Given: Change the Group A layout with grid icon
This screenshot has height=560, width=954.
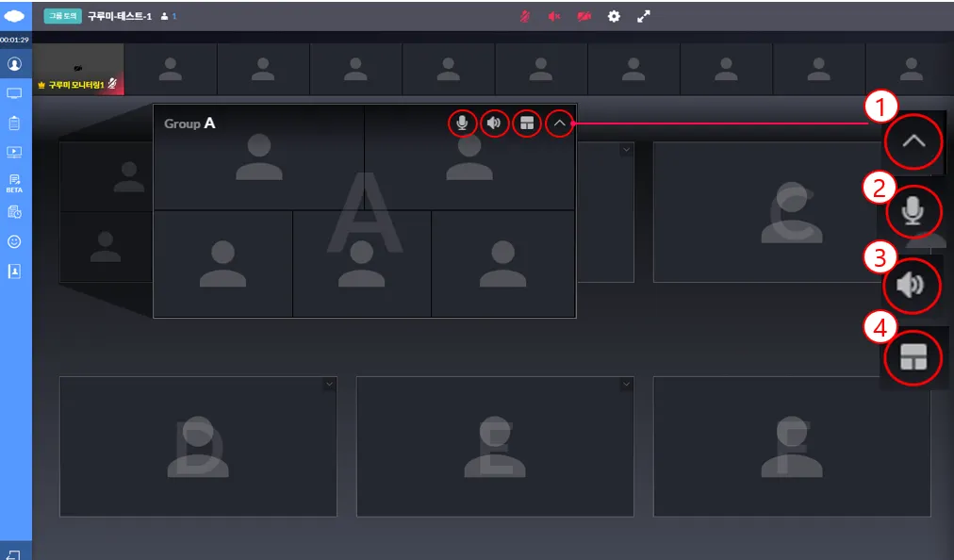Looking at the screenshot, I should pos(527,124).
